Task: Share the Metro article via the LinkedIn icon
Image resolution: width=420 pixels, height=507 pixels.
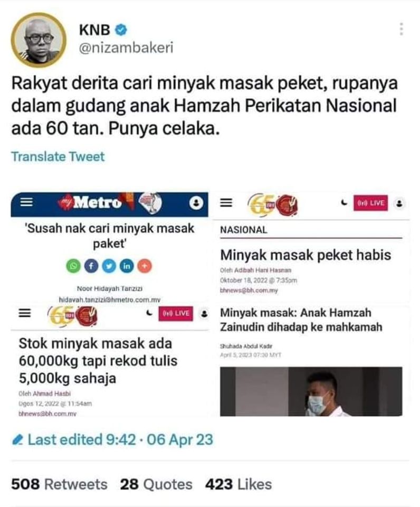Action: (127, 266)
